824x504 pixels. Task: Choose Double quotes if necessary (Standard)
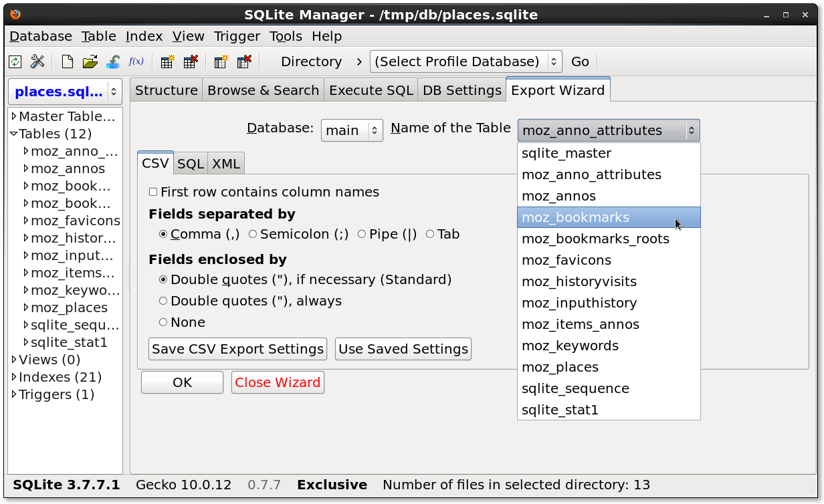click(163, 279)
